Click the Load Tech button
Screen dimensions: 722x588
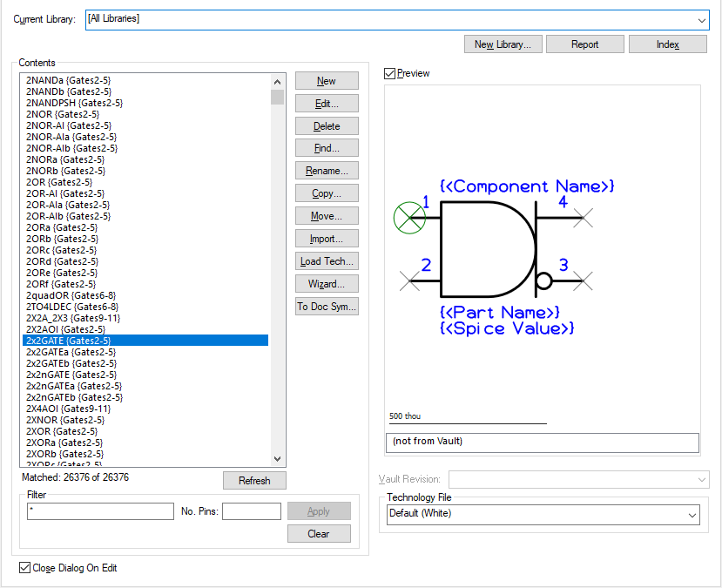(x=327, y=261)
